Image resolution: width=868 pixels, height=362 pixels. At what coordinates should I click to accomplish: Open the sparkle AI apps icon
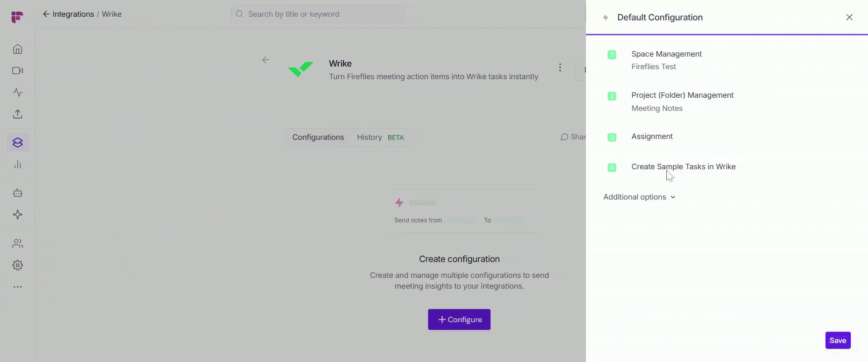pos(18,214)
